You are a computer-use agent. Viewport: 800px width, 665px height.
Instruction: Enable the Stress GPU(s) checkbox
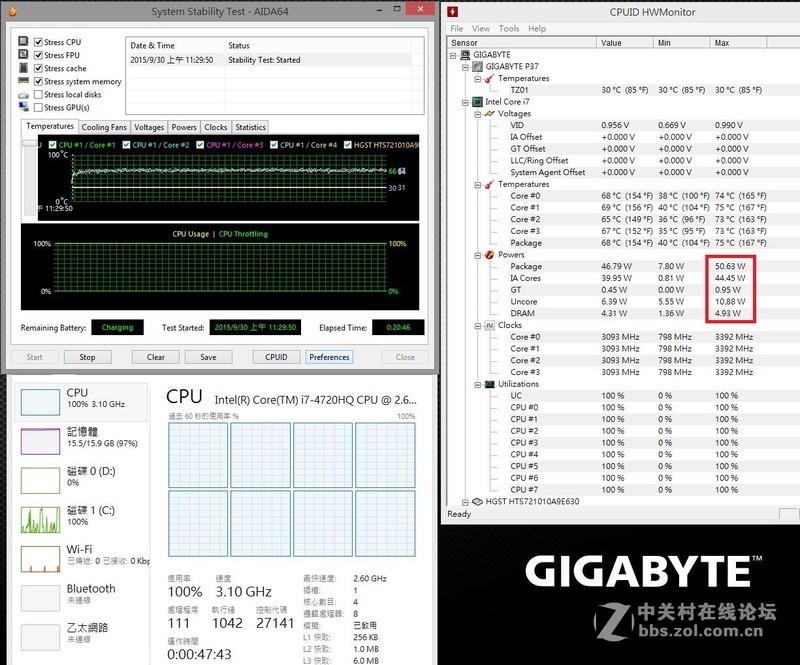coord(38,107)
